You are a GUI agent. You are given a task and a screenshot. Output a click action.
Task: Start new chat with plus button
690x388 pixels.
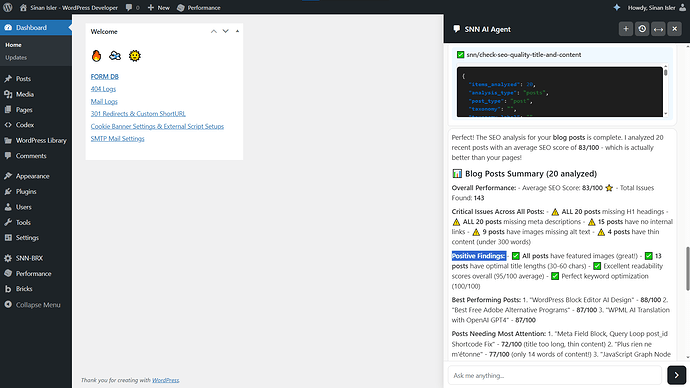[x=625, y=29]
